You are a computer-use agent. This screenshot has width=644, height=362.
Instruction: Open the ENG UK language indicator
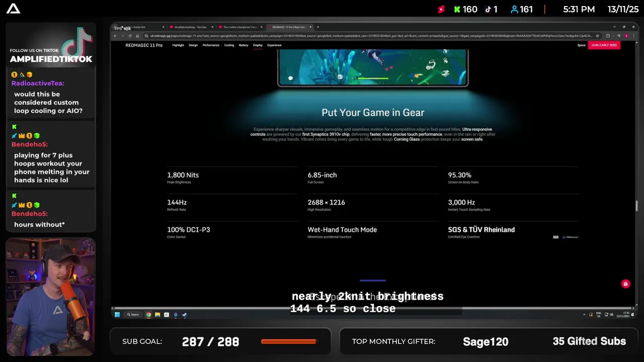tap(599, 315)
